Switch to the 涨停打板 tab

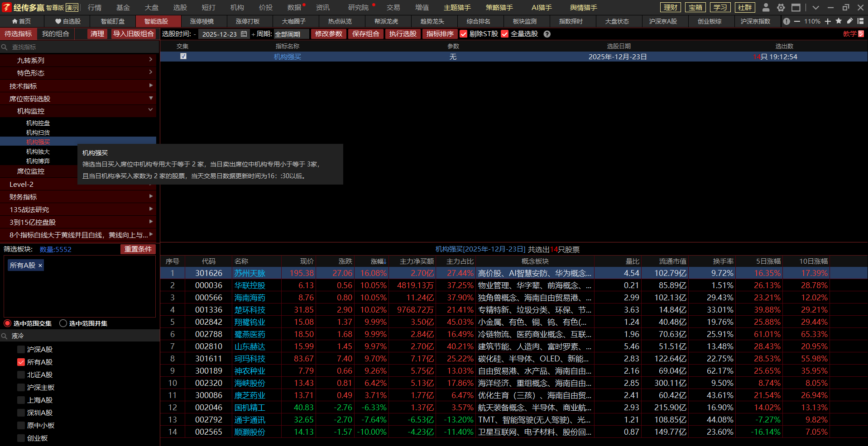[x=248, y=21]
